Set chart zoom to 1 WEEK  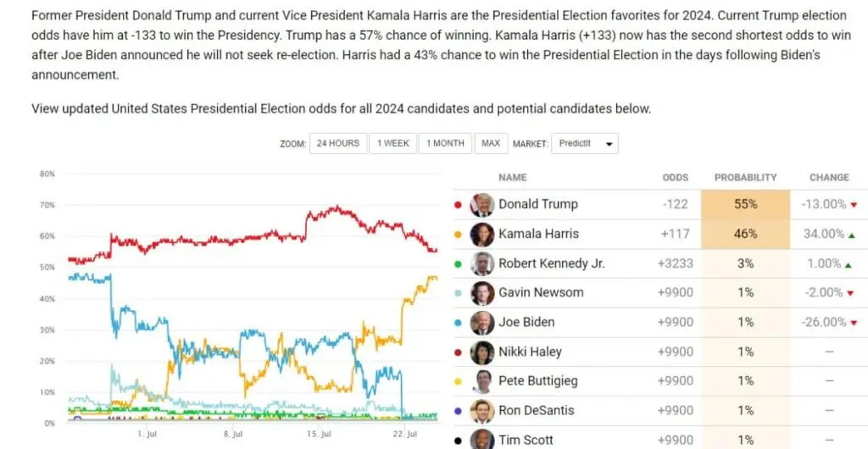click(393, 144)
